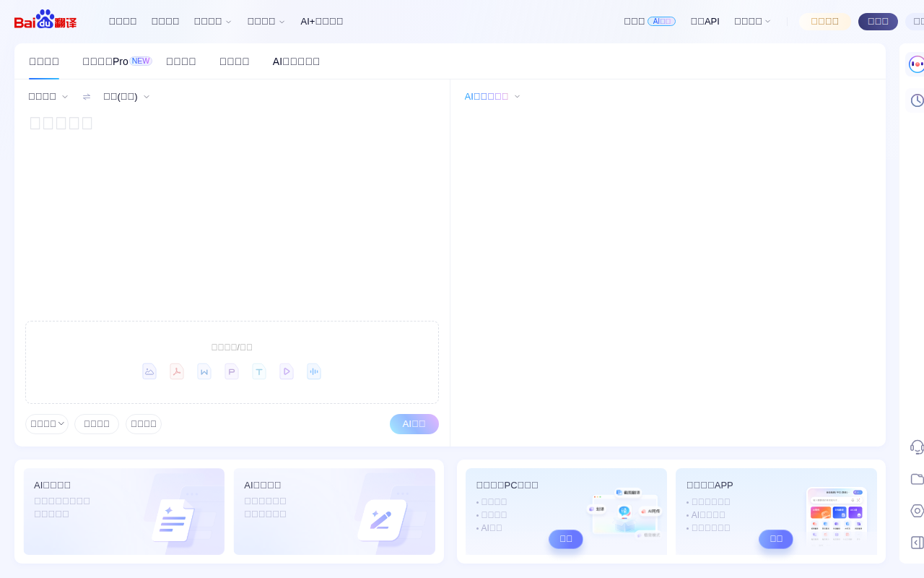Click the rightmost pill button below upload area
The width and height of the screenshot is (924, 578).
click(x=144, y=424)
